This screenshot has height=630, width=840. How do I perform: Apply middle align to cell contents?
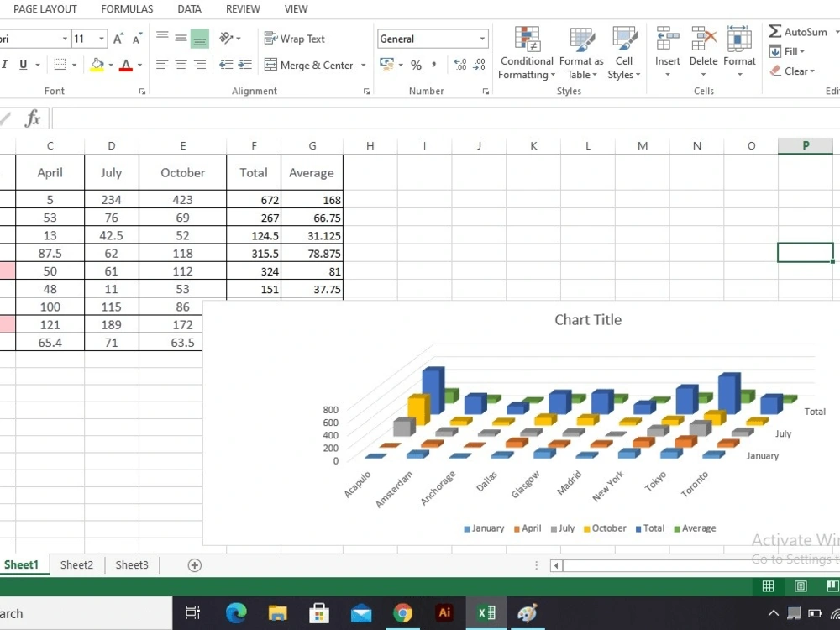(x=181, y=38)
